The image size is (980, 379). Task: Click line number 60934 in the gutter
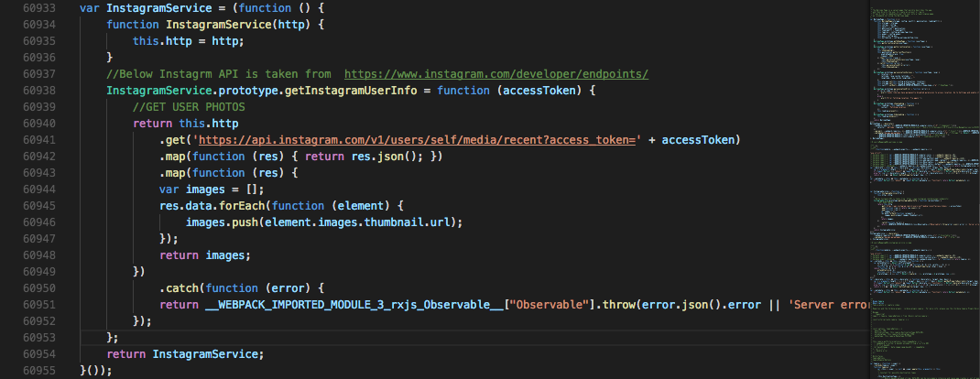tap(39, 25)
